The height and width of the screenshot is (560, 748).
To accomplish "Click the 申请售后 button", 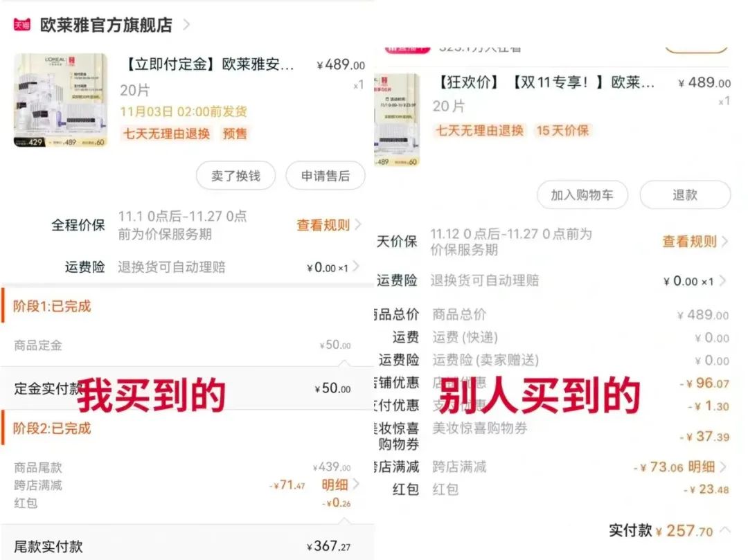I will [326, 176].
